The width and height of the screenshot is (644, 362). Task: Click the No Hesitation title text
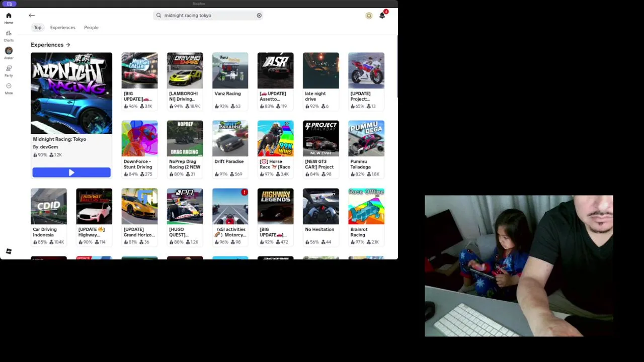click(x=319, y=229)
